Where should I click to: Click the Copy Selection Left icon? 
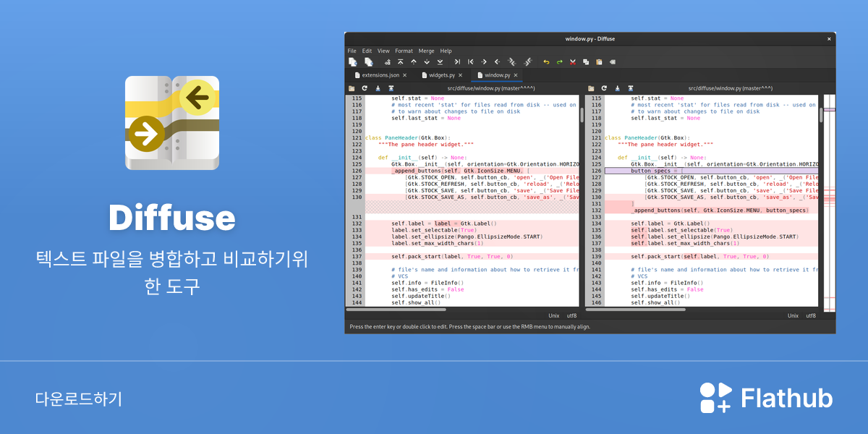(x=470, y=62)
